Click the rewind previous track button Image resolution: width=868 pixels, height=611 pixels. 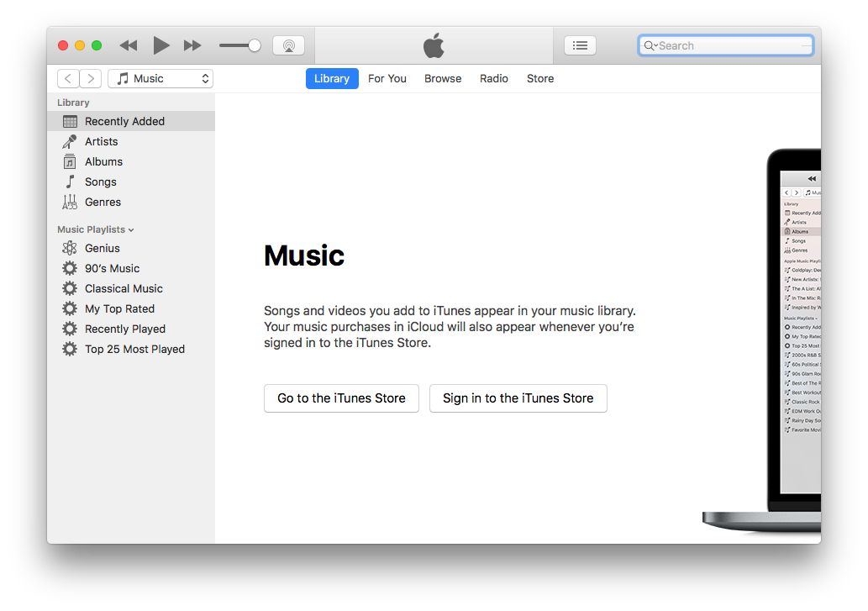(129, 45)
